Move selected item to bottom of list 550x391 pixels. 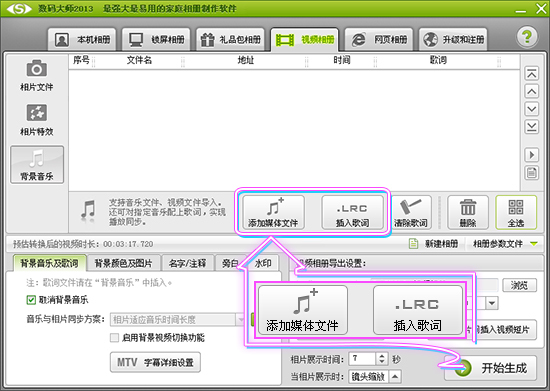pyautogui.click(x=531, y=127)
